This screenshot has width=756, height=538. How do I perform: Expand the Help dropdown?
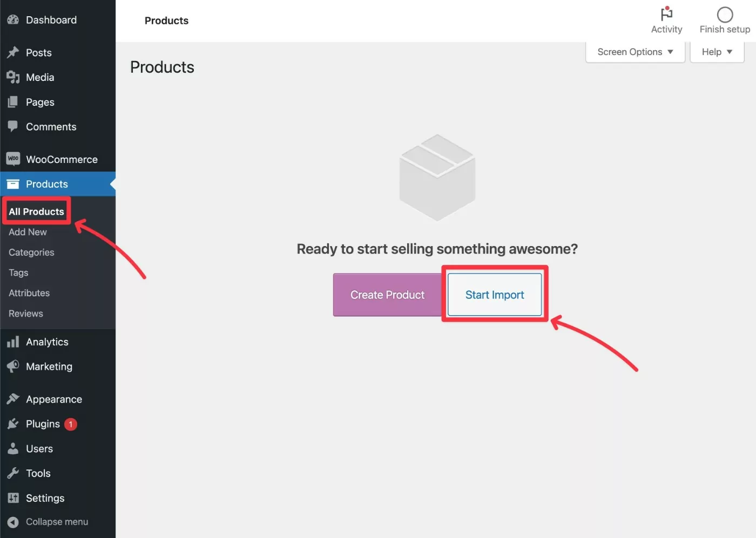[x=717, y=52]
